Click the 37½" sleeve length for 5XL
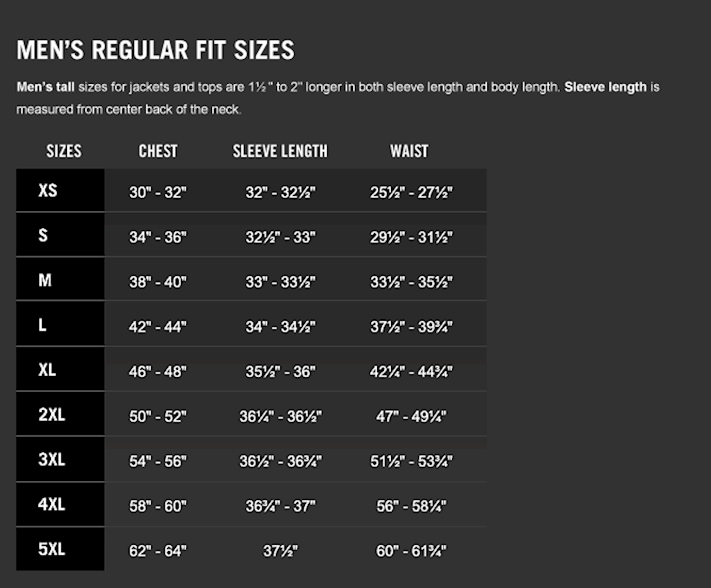 tap(280, 551)
